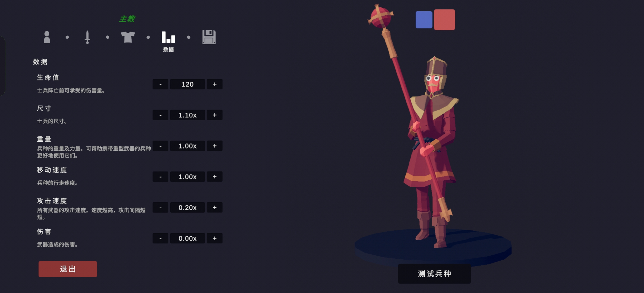Increase 伤害 with the plus button

215,238
